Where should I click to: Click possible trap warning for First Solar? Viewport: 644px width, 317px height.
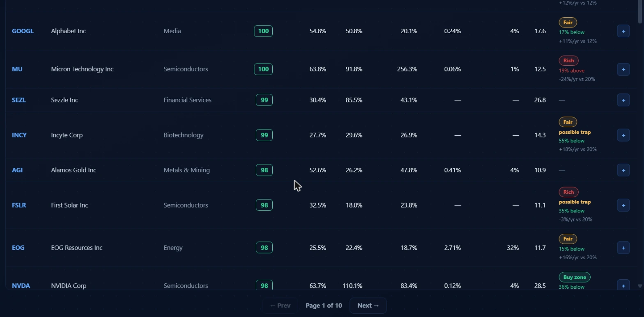pyautogui.click(x=575, y=202)
